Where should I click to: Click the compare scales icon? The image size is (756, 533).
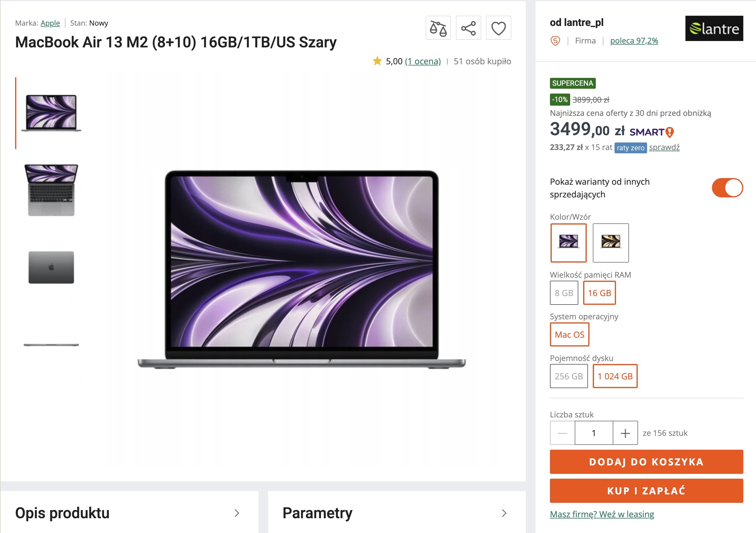pyautogui.click(x=438, y=28)
